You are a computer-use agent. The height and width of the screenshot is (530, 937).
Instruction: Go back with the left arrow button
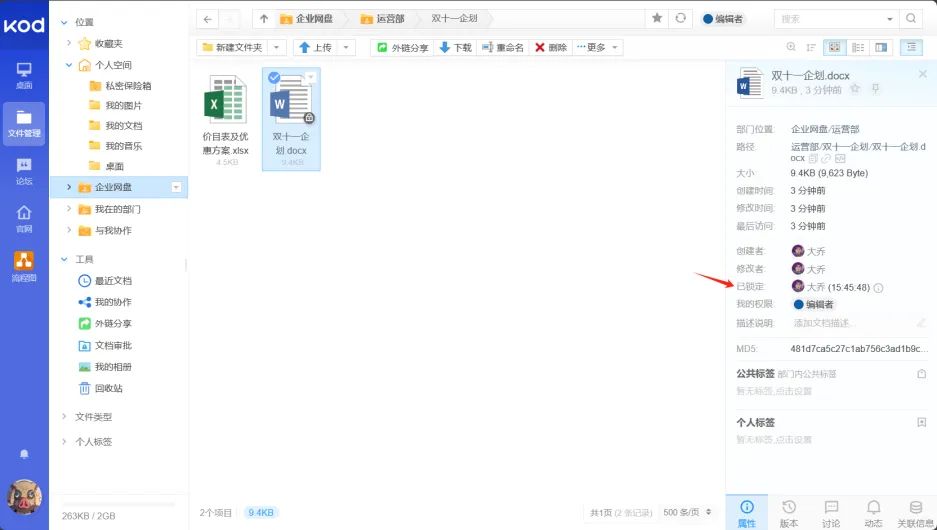click(207, 19)
